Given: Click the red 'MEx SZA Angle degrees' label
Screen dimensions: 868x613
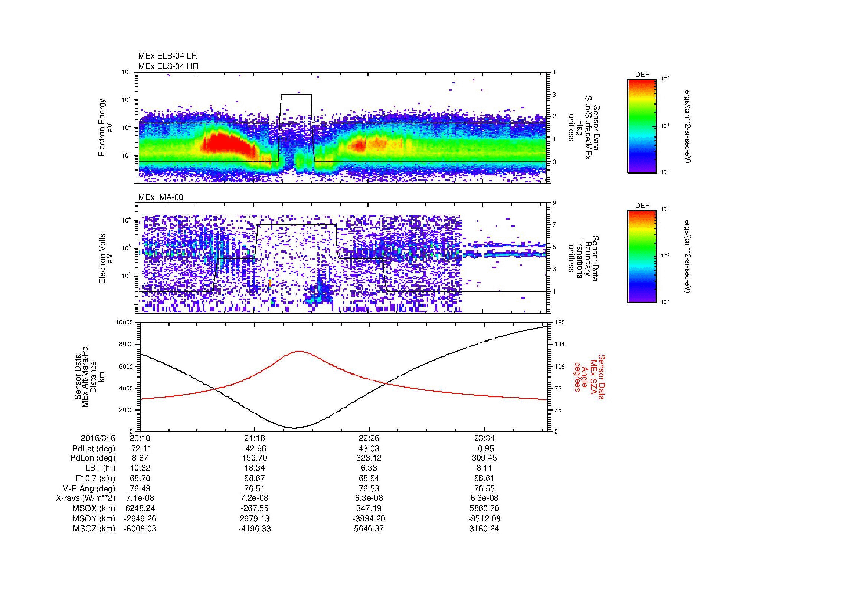Looking at the screenshot, I should coord(589,376).
